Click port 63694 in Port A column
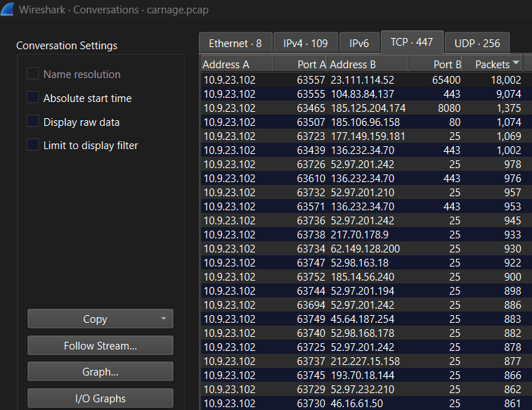 point(311,305)
